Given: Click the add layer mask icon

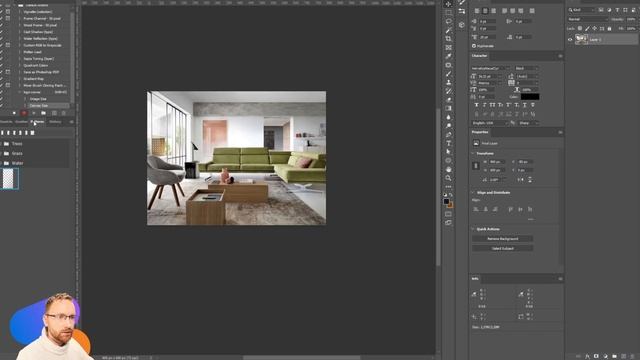Looking at the screenshot, I should click(x=596, y=356).
